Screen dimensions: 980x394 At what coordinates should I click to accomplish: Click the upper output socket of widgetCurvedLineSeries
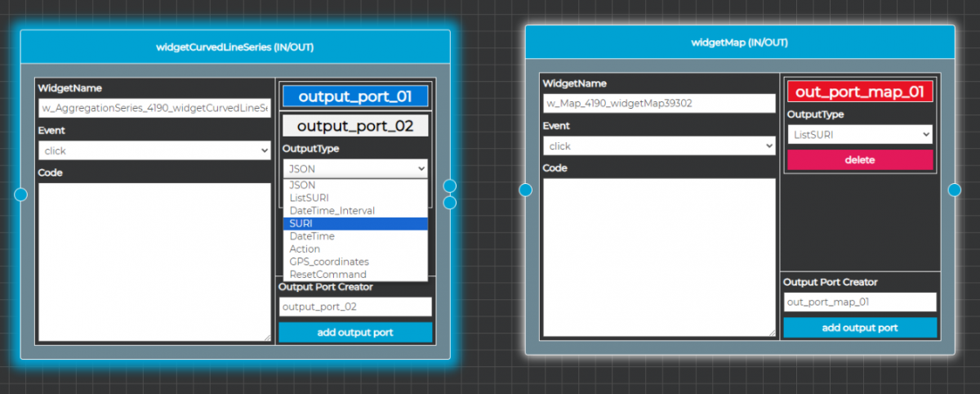[x=449, y=186]
